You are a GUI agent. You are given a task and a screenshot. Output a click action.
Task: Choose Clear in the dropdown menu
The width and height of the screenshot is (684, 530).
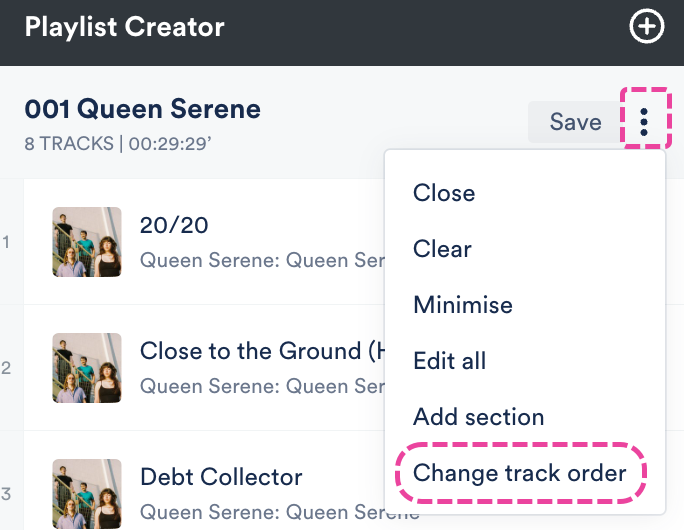(442, 249)
